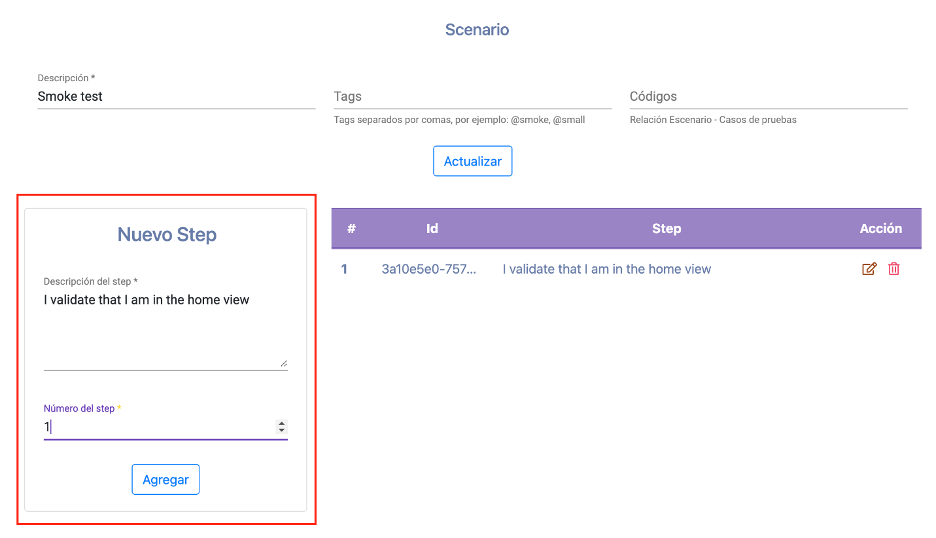The height and width of the screenshot is (538, 936).
Task: Click into the Tags input field
Action: [x=472, y=97]
